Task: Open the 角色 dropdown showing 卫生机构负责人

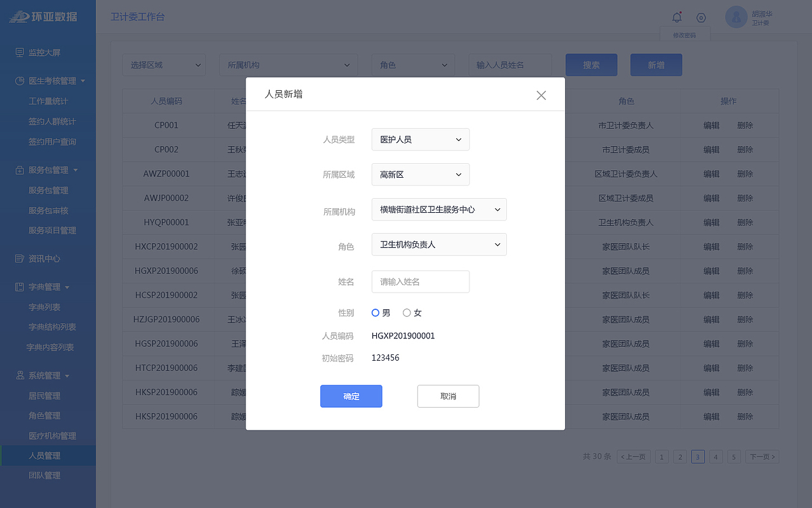Action: pyautogui.click(x=439, y=244)
